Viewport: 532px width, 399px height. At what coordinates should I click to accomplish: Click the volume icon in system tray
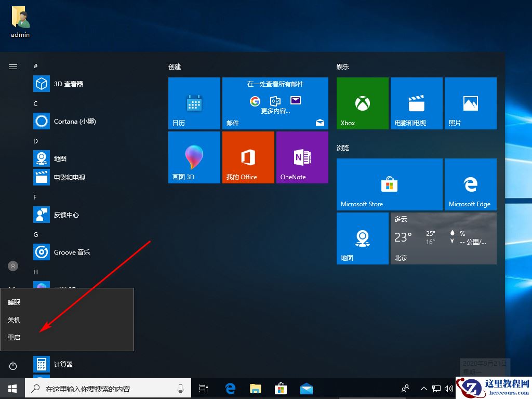pyautogui.click(x=449, y=388)
